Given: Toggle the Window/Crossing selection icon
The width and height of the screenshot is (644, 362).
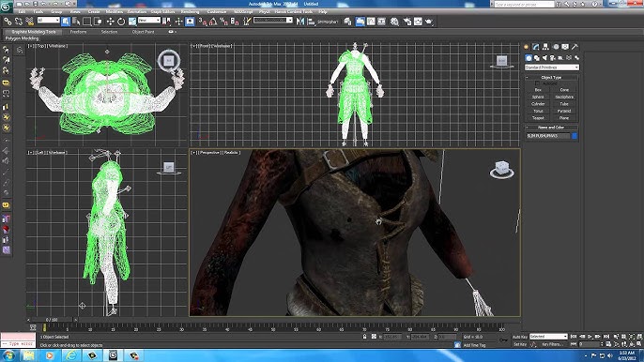Looking at the screenshot, I should 98,22.
